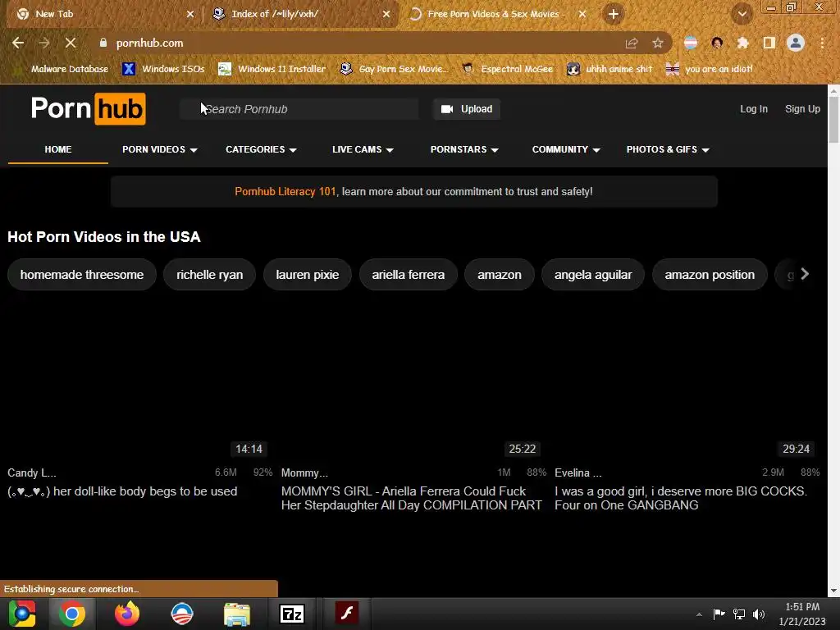Open the side panel icon in toolbar
The image size is (840, 630).
click(x=769, y=43)
